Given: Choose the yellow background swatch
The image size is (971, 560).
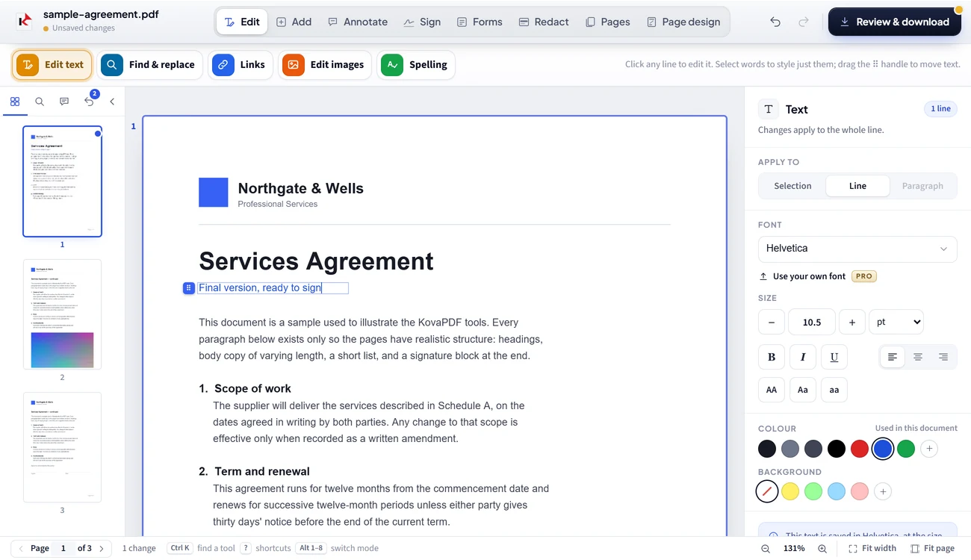Looking at the screenshot, I should point(790,491).
